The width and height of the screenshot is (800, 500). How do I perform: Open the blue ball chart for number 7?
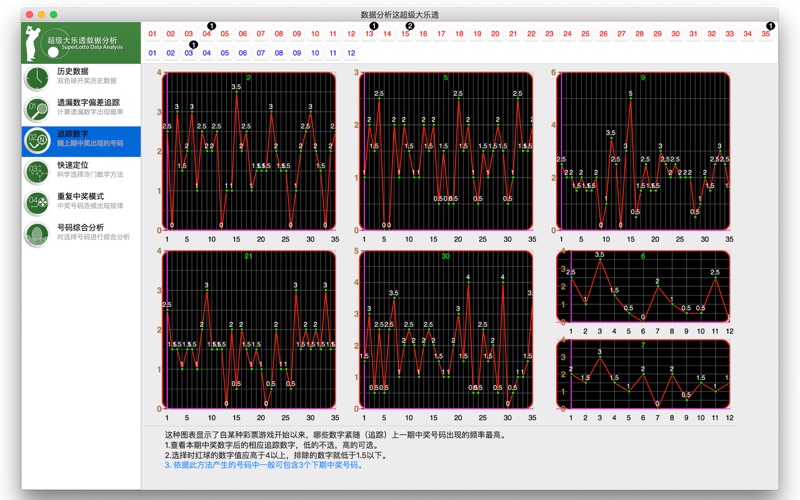(x=643, y=374)
